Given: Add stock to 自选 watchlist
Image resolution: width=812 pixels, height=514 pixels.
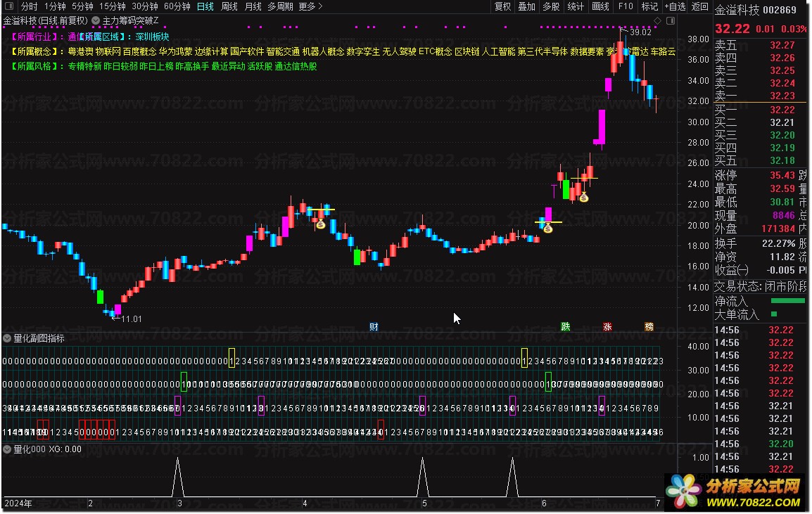Looking at the screenshot, I should tap(675, 6).
